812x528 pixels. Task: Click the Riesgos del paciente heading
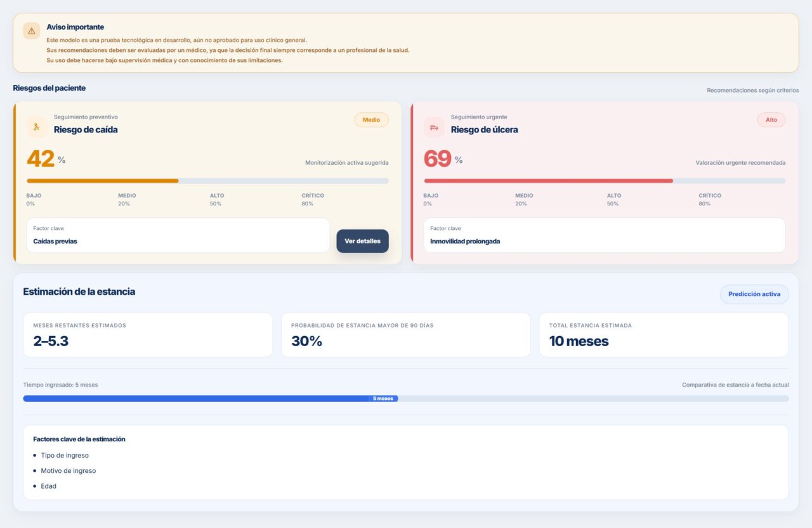coord(49,88)
